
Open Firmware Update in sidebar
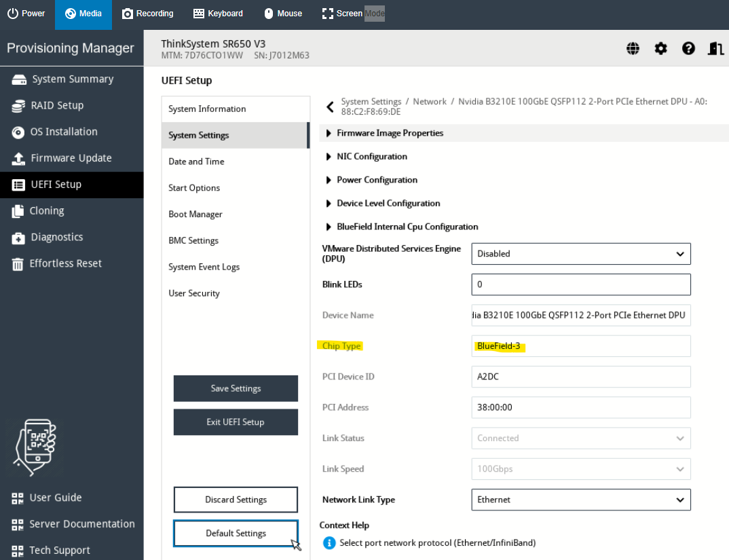pyautogui.click(x=71, y=158)
